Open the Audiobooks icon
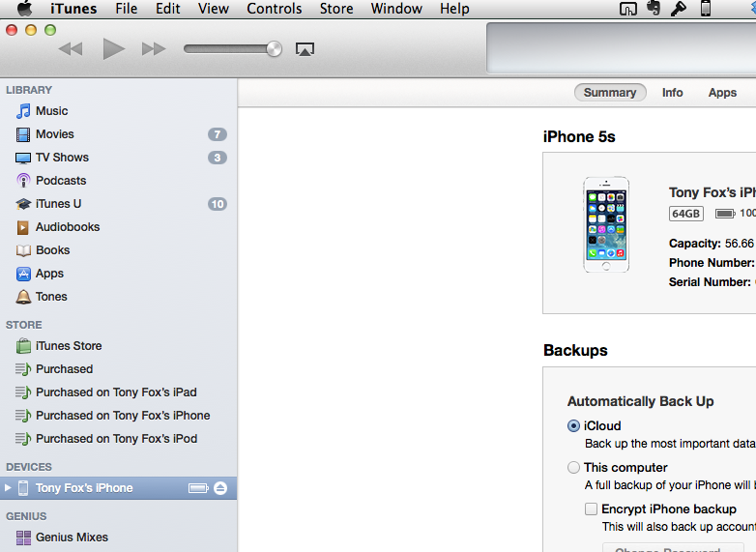 [x=22, y=227]
